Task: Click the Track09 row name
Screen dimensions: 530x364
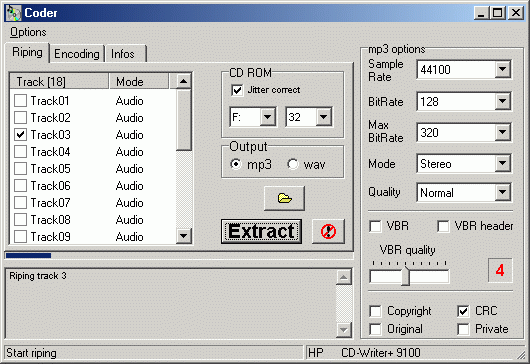Action: pyautogui.click(x=51, y=237)
